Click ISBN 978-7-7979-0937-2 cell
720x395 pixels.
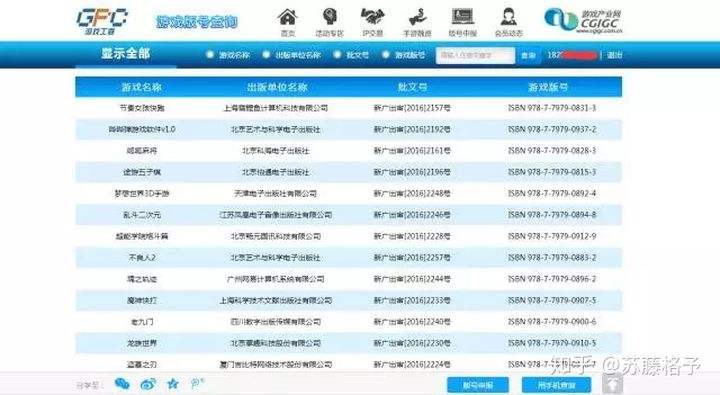(552, 130)
